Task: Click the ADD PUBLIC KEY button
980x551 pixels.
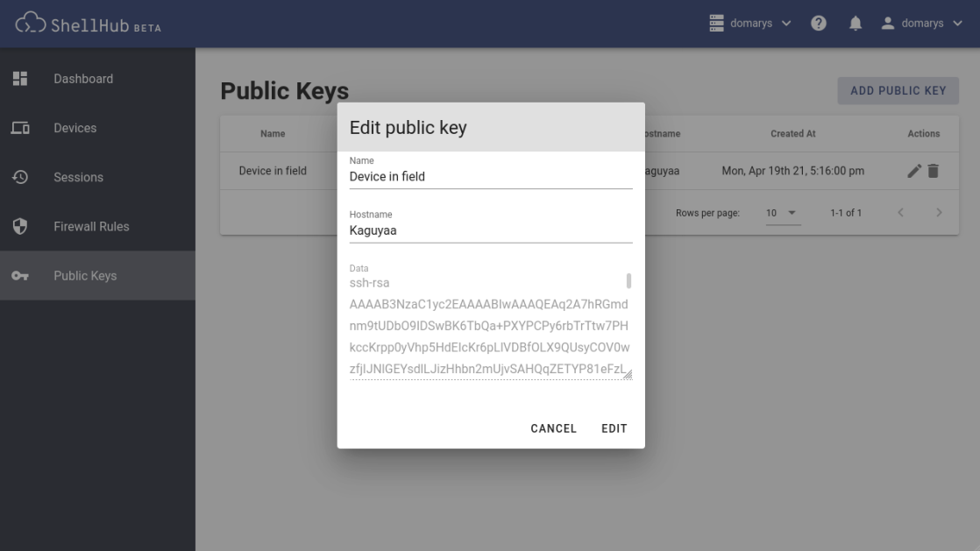Action: coord(898,90)
